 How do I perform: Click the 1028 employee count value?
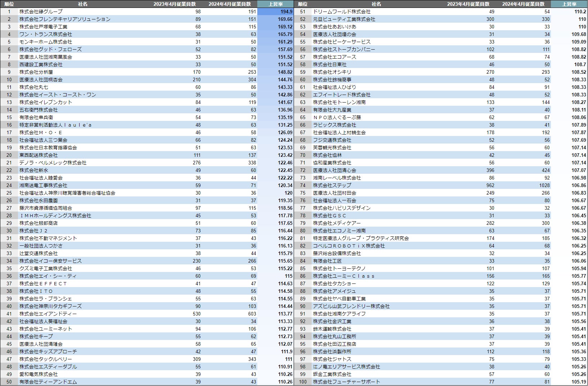(544, 185)
